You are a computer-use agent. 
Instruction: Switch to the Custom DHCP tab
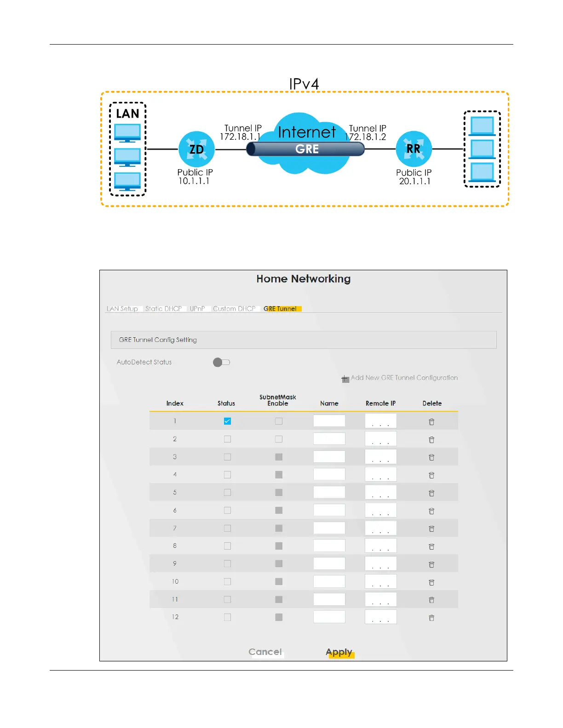(234, 309)
